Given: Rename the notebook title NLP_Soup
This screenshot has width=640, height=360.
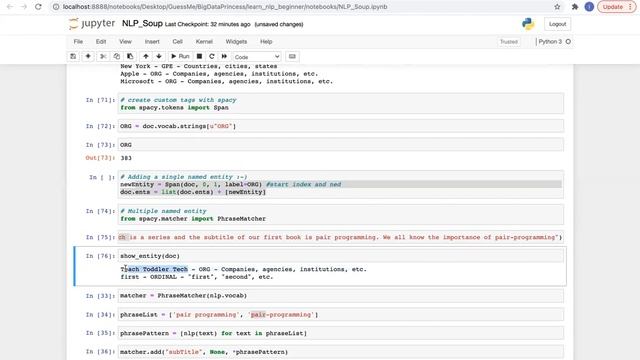Looking at the screenshot, I should point(142,24).
